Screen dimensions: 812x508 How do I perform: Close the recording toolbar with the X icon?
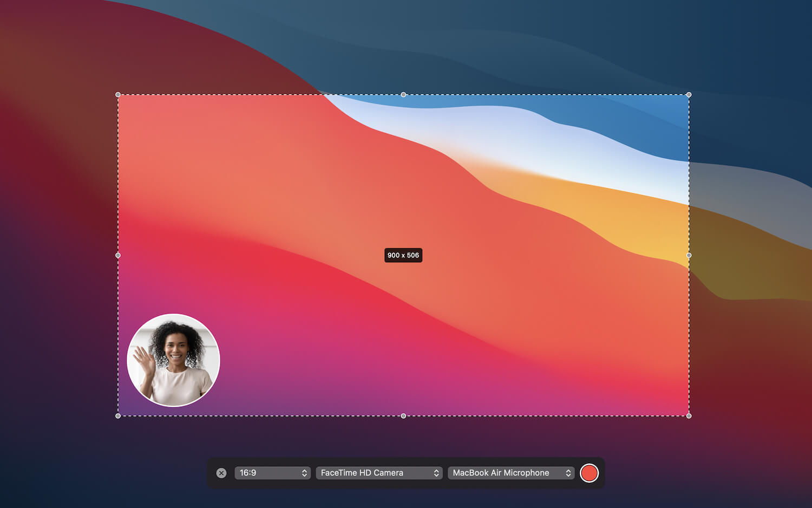pos(221,473)
